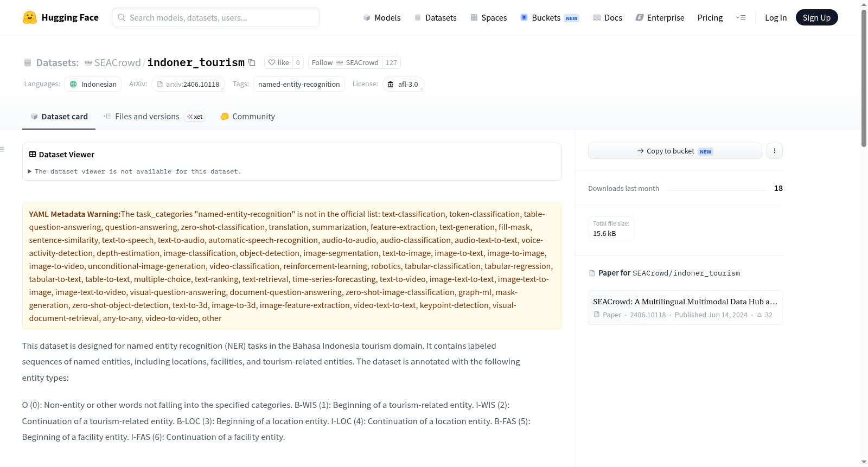Select the Dataset card tab
This screenshot has width=868, height=467.
pos(59,117)
